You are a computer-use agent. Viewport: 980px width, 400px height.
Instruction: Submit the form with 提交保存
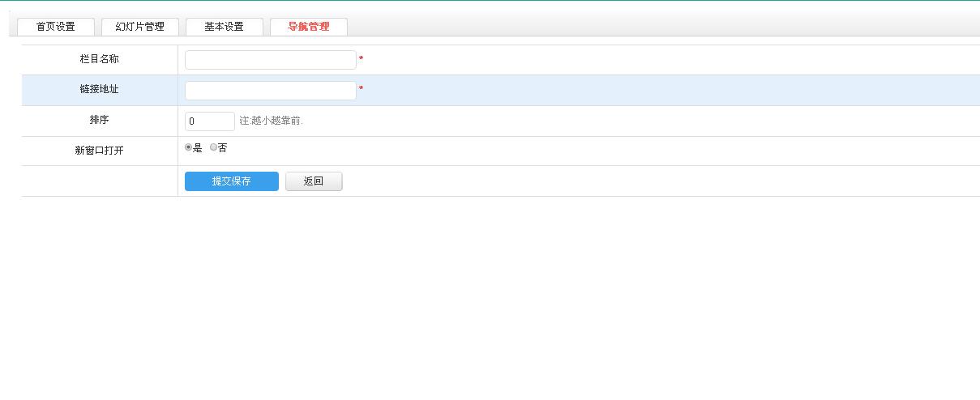point(232,181)
